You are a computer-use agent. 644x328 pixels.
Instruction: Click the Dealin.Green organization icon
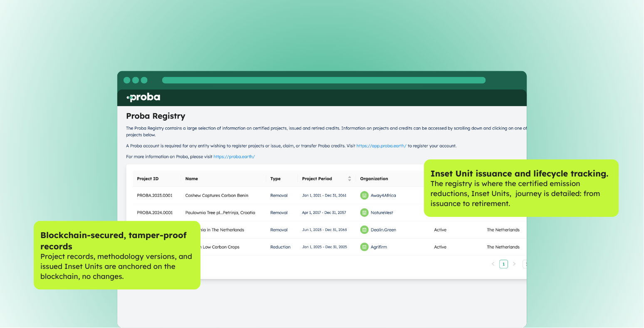[364, 230]
